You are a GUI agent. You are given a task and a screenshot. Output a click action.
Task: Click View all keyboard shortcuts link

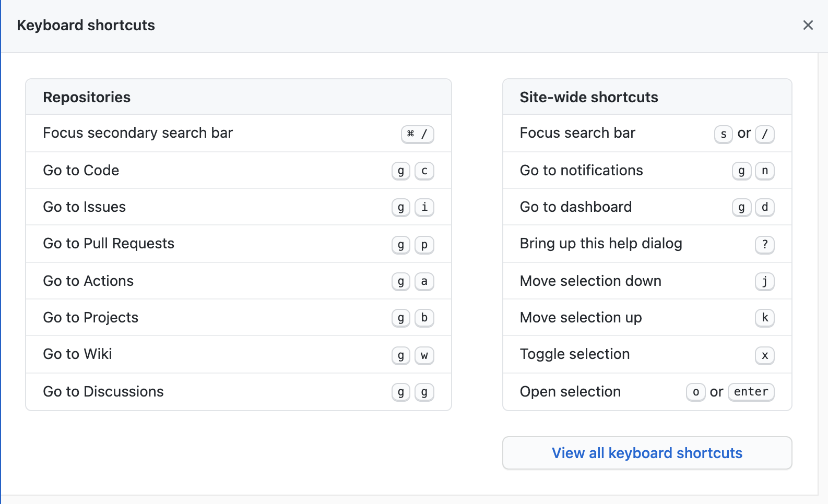click(x=647, y=453)
